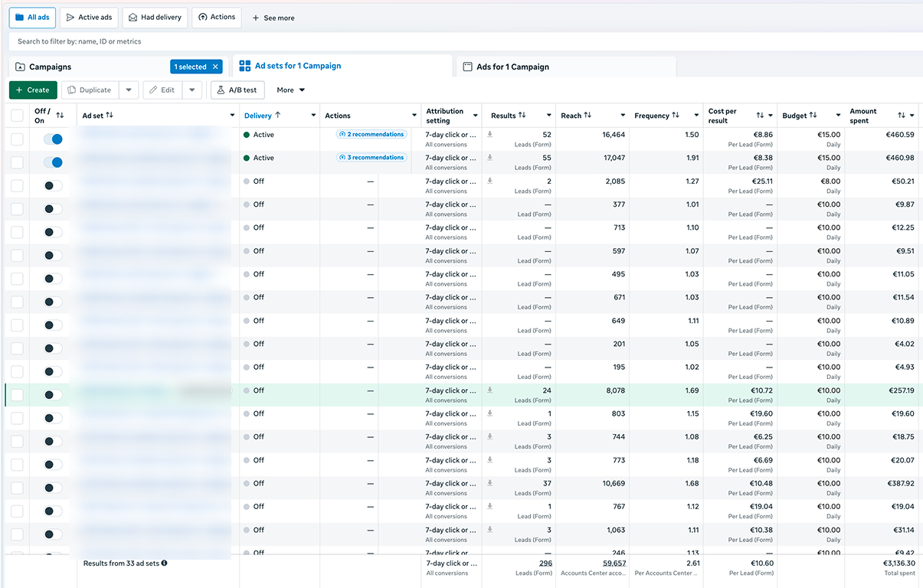
Task: Expand the More menu
Action: [291, 90]
